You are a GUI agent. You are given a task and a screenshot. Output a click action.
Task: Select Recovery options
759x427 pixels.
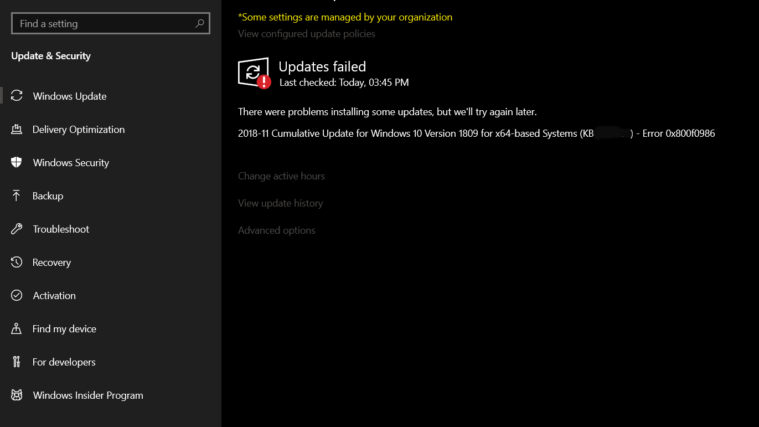pyautogui.click(x=51, y=262)
